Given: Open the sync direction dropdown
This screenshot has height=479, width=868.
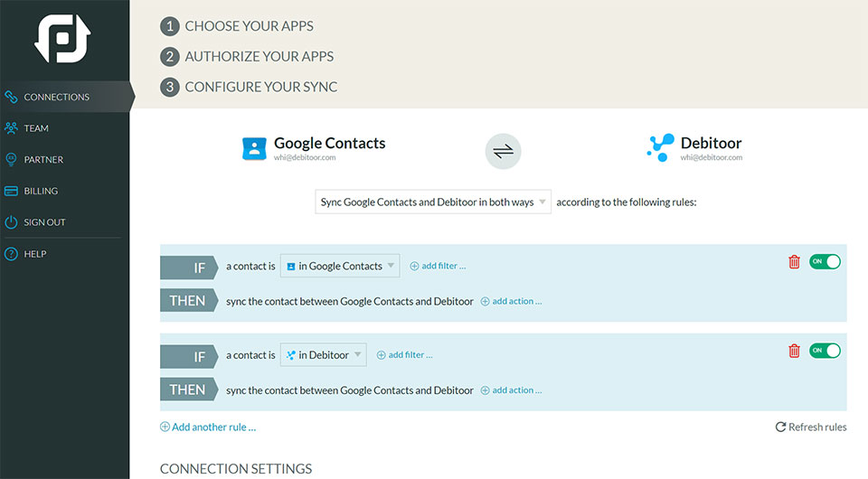Looking at the screenshot, I should click(433, 202).
